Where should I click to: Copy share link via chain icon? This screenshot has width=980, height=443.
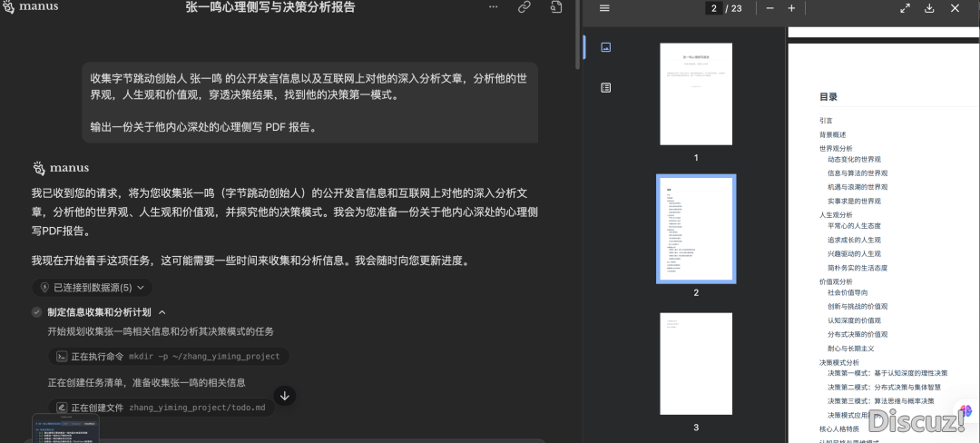[x=524, y=7]
